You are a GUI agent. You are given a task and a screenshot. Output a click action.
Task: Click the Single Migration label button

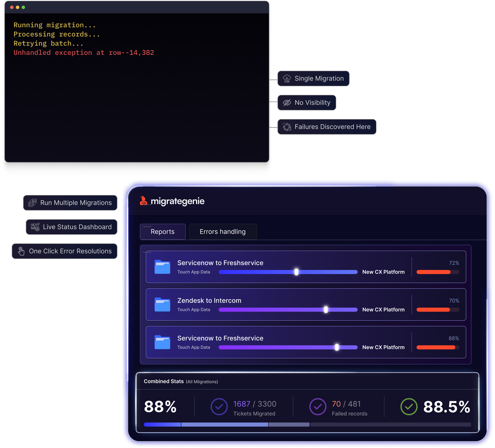313,78
